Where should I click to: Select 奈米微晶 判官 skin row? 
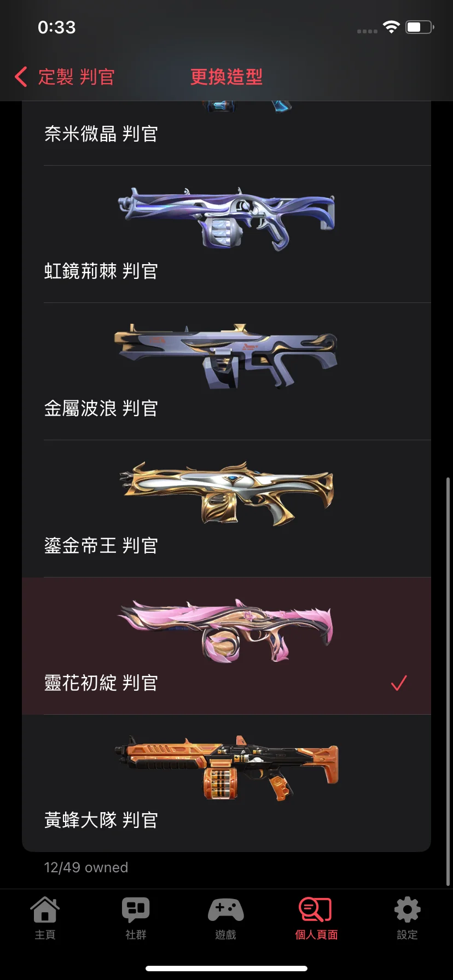(x=226, y=133)
